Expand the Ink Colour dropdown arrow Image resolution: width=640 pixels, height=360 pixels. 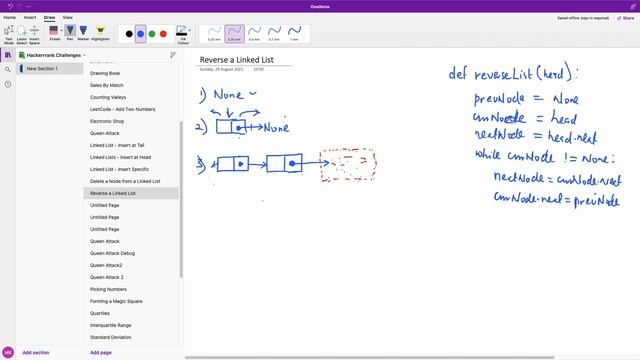click(190, 30)
